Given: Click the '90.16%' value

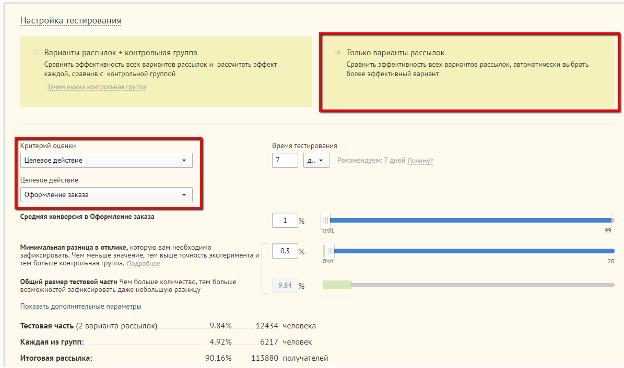Looking at the screenshot, I should tap(218, 358).
